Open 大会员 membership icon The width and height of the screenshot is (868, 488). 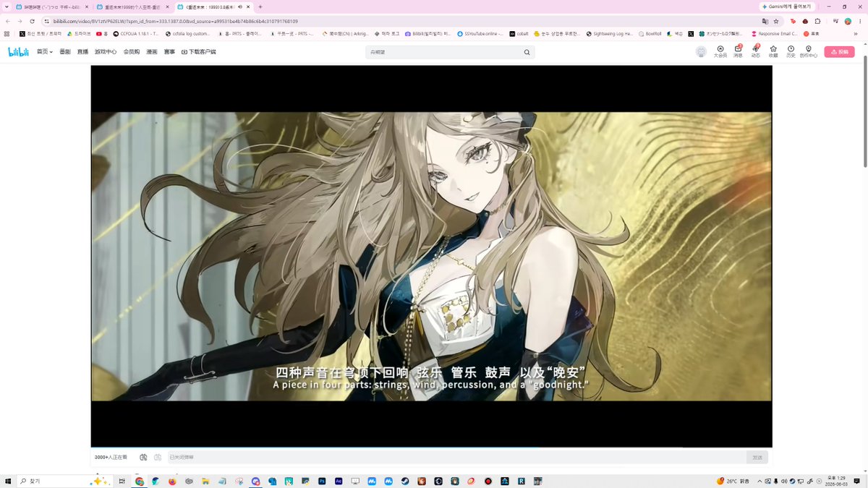pos(720,51)
